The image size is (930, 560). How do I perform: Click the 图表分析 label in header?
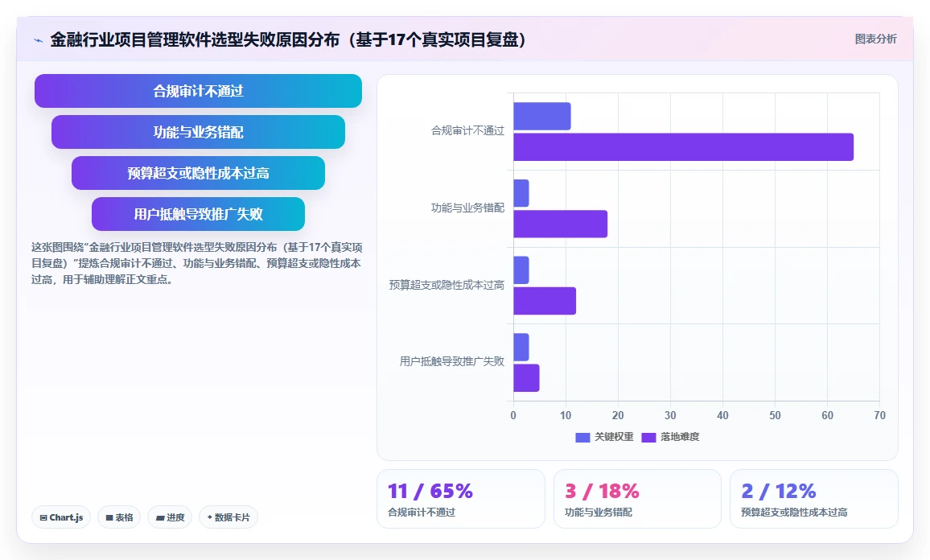click(x=875, y=39)
